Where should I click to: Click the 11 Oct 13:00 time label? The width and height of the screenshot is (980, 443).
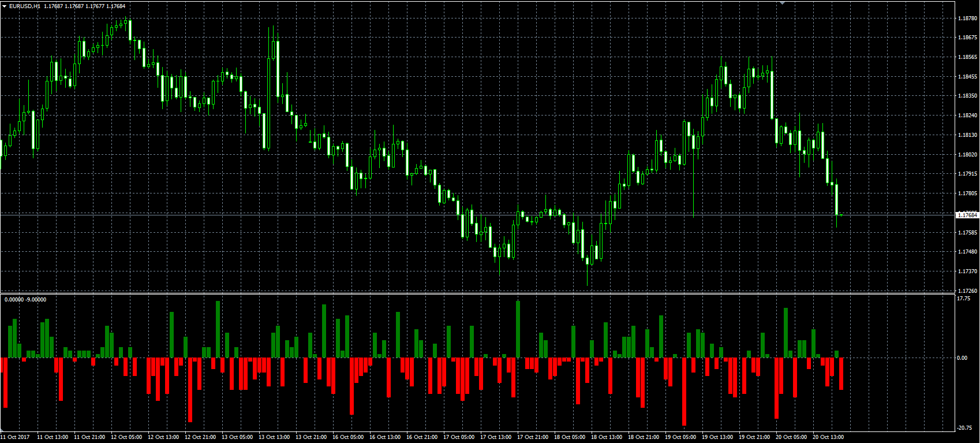click(53, 437)
